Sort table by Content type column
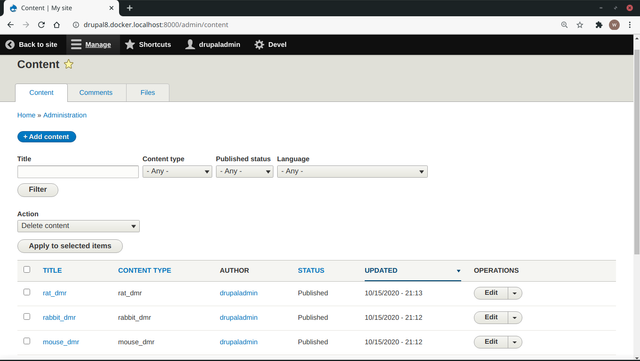Image resolution: width=640 pixels, height=361 pixels. pyautogui.click(x=144, y=271)
